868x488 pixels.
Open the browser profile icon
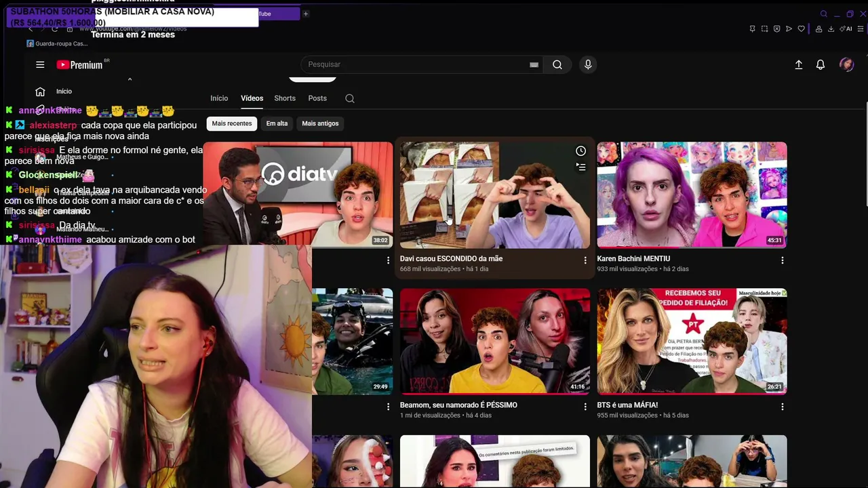(818, 29)
